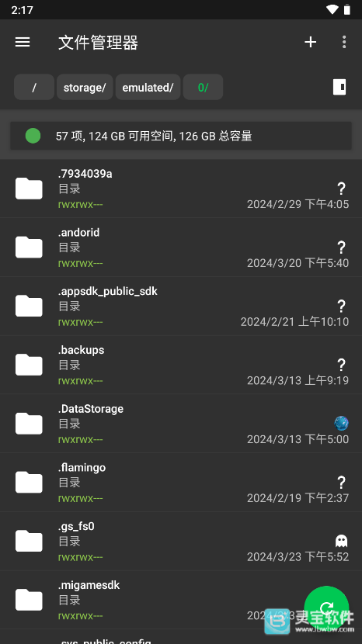Go to the storage/ breadcrumb
This screenshot has height=644, width=362.
tap(85, 87)
